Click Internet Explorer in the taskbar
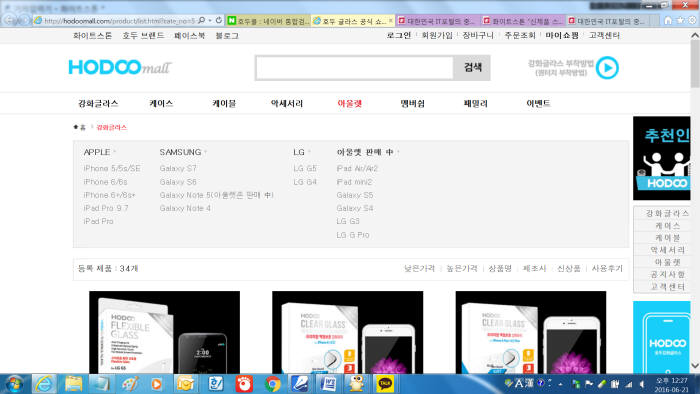Image resolution: width=700 pixels, height=394 pixels. (x=44, y=384)
